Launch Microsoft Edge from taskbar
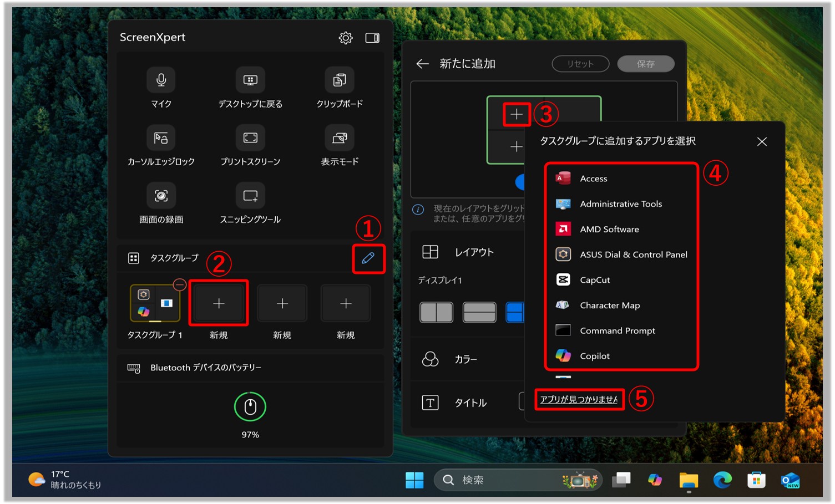 click(x=722, y=480)
